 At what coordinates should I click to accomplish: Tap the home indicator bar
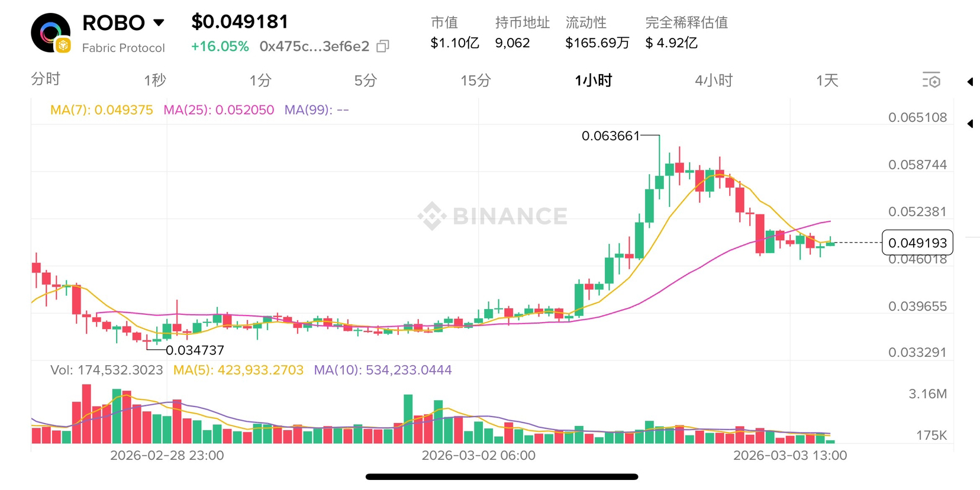tap(501, 476)
